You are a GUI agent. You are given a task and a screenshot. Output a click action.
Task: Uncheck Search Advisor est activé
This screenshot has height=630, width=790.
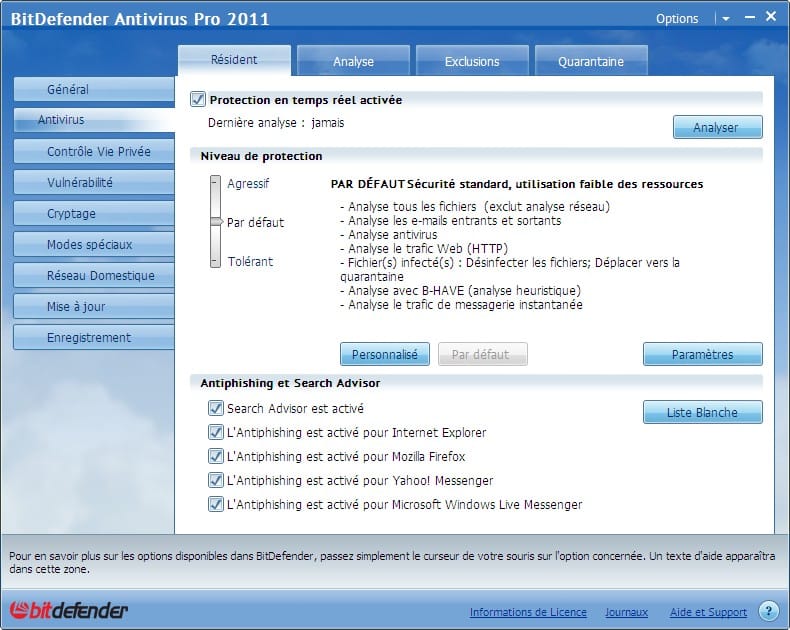pyautogui.click(x=216, y=408)
